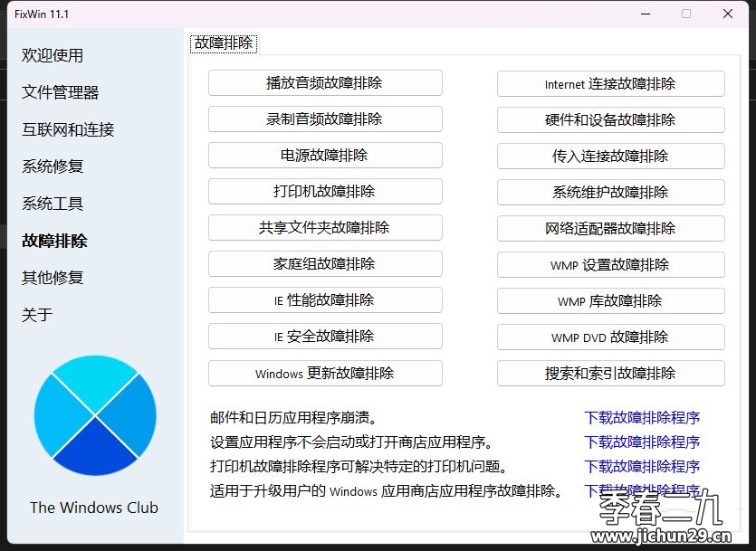
Task: Launch 播放音频故障排除
Action: (325, 83)
